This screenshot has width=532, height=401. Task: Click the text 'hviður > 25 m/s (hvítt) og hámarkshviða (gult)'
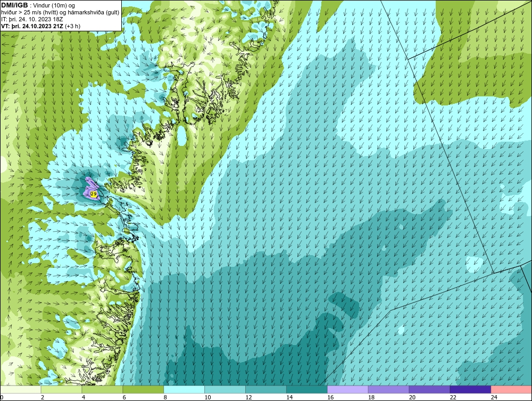click(x=60, y=12)
